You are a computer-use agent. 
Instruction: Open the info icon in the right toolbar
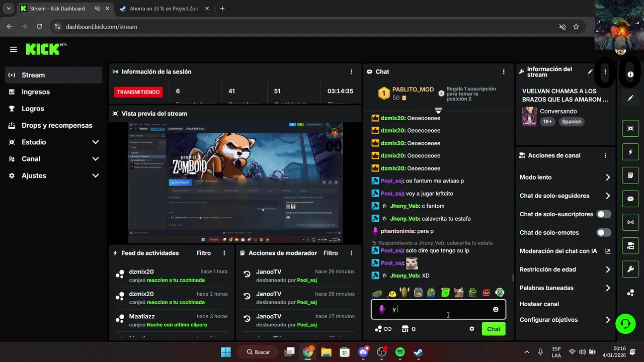coord(630,74)
